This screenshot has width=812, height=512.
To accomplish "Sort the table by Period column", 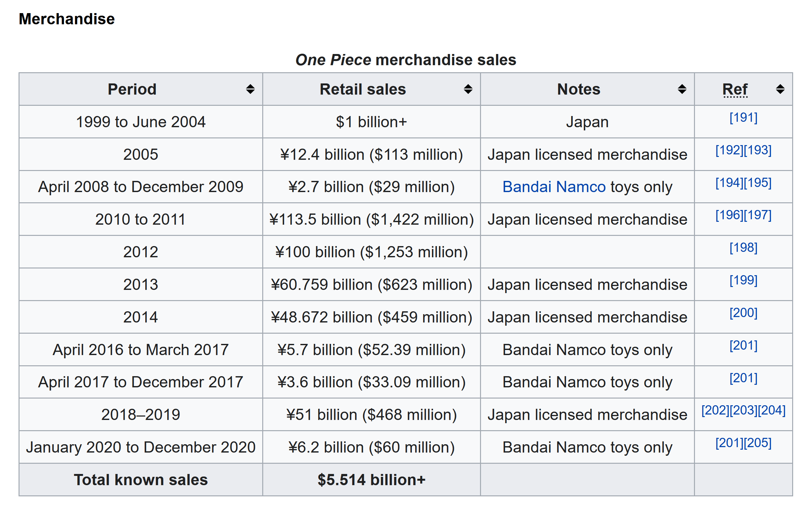I will tap(132, 89).
